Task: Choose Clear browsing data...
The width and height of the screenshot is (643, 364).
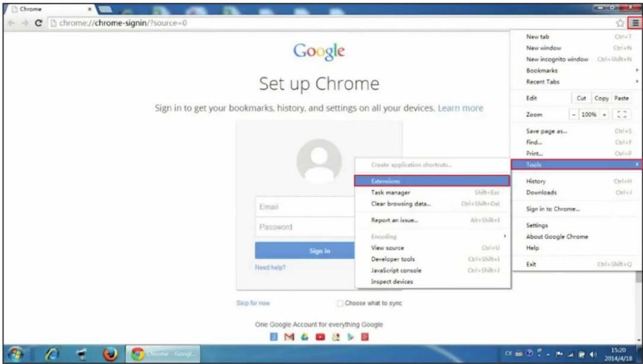Action: (x=433, y=204)
